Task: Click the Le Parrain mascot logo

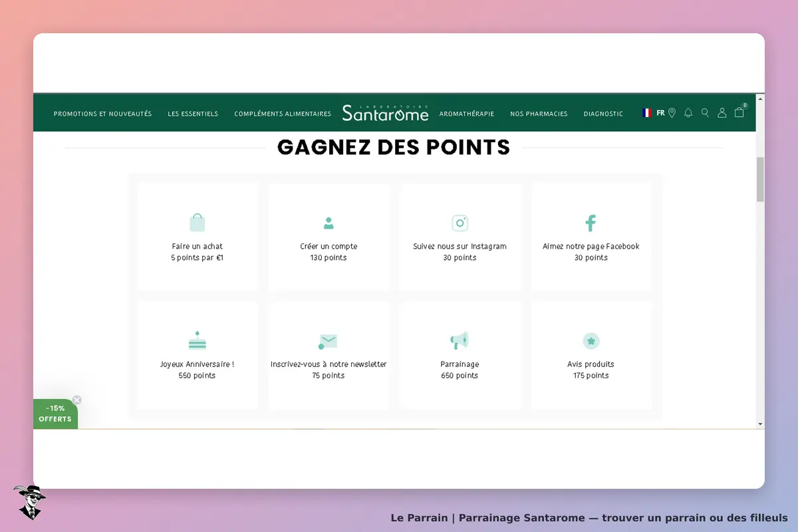Action: click(x=29, y=502)
